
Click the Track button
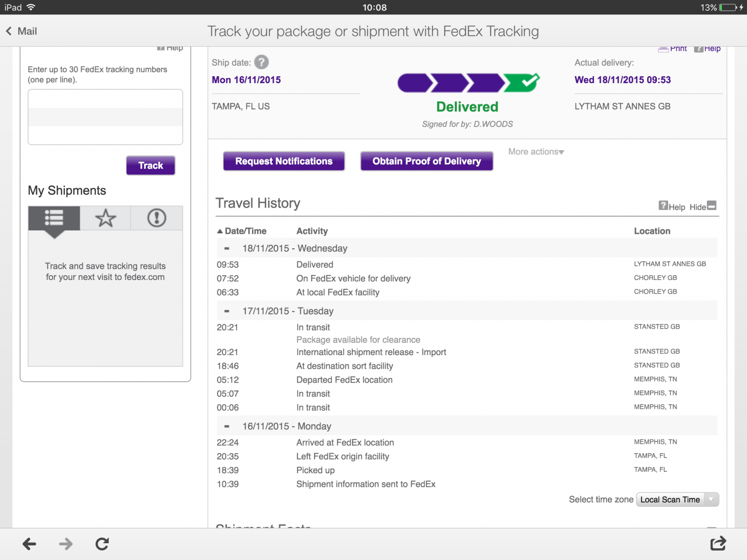point(151,166)
